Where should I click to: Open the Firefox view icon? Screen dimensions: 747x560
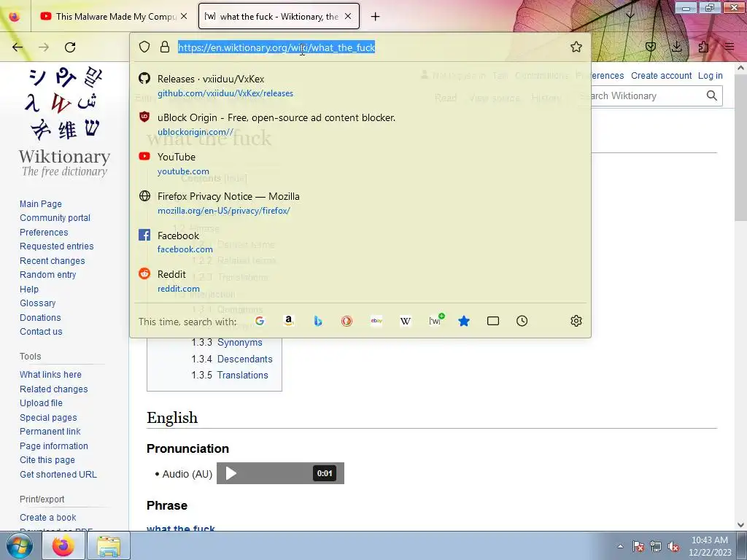click(15, 16)
